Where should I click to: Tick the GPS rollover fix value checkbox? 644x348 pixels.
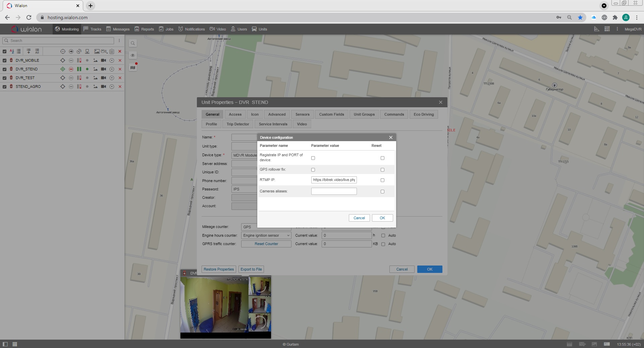pos(313,170)
